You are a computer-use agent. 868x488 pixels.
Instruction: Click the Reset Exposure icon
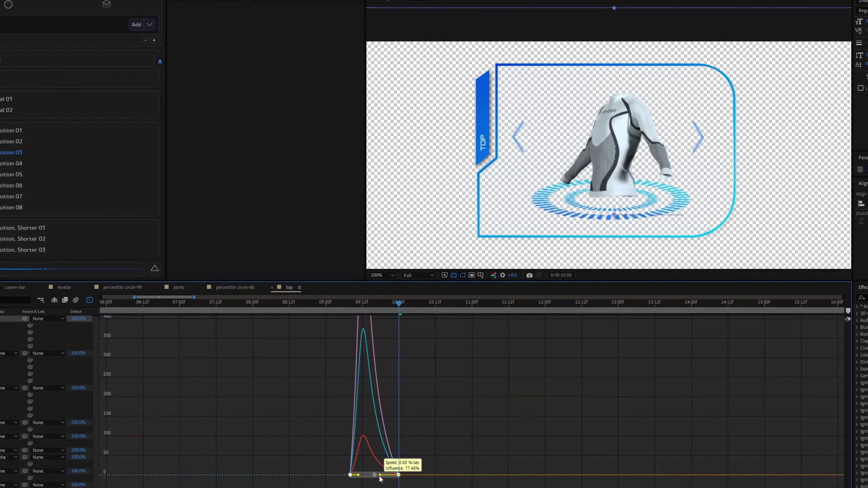pos(503,275)
